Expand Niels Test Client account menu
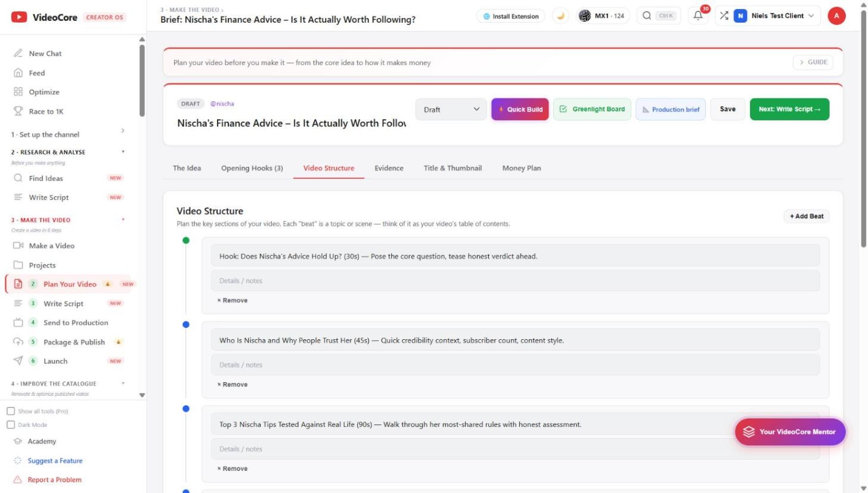The image size is (868, 493). (774, 16)
